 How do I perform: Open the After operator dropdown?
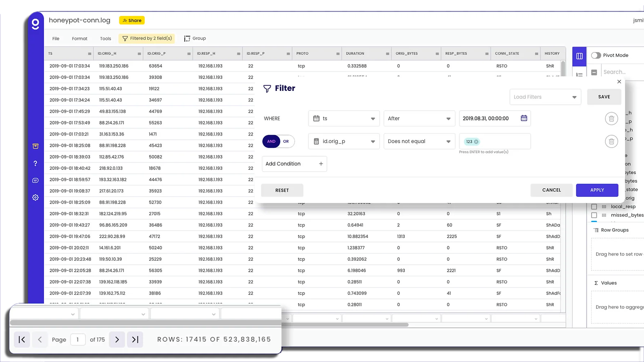point(419,118)
